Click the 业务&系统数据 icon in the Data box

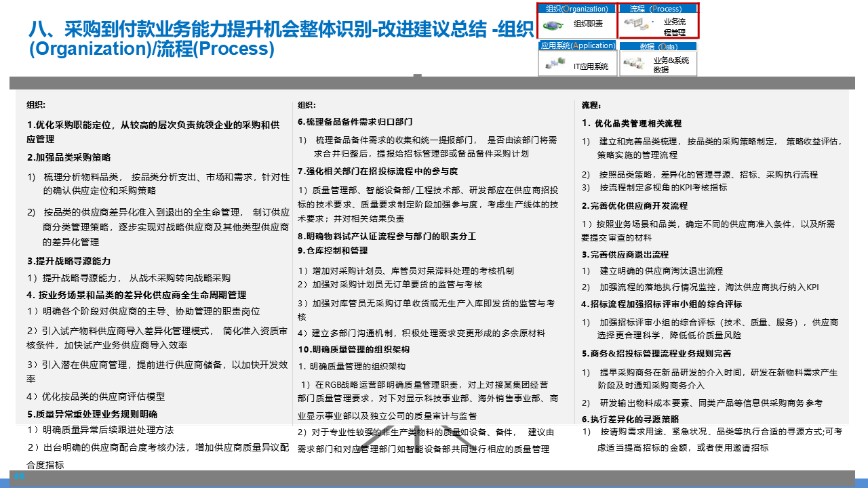pyautogui.click(x=633, y=64)
